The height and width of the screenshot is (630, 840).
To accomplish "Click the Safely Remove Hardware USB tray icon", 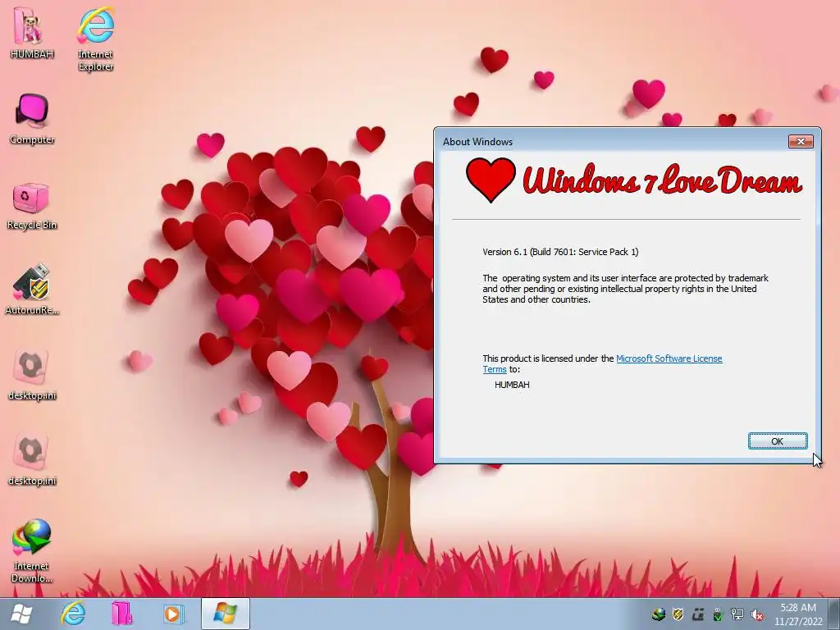I will (x=718, y=614).
